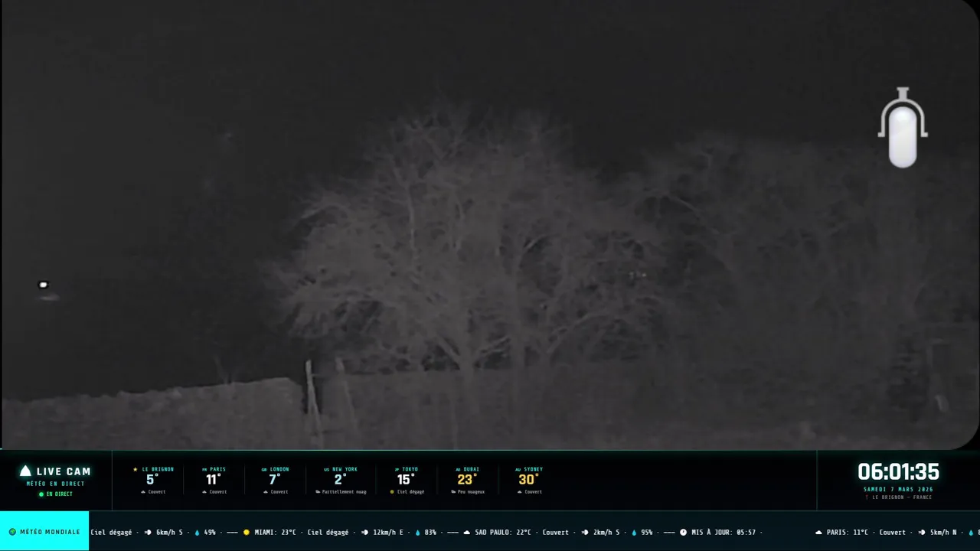The image size is (980, 551).
Task: Click the LE BRIGNON – FRANCE location text
Action: 902,497
